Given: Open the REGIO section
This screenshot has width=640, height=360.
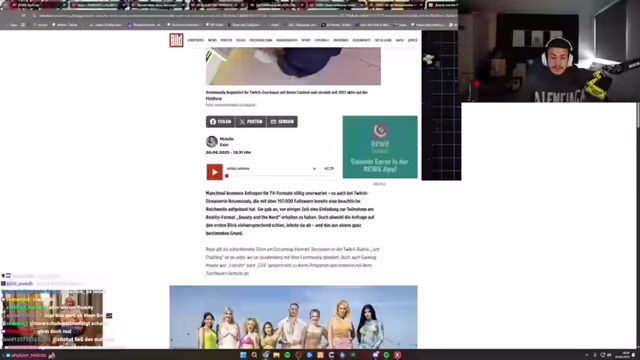Looking at the screenshot, I should click(x=241, y=40).
